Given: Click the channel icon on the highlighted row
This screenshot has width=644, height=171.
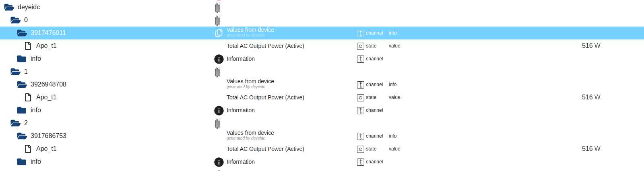Looking at the screenshot, I should (361, 33).
